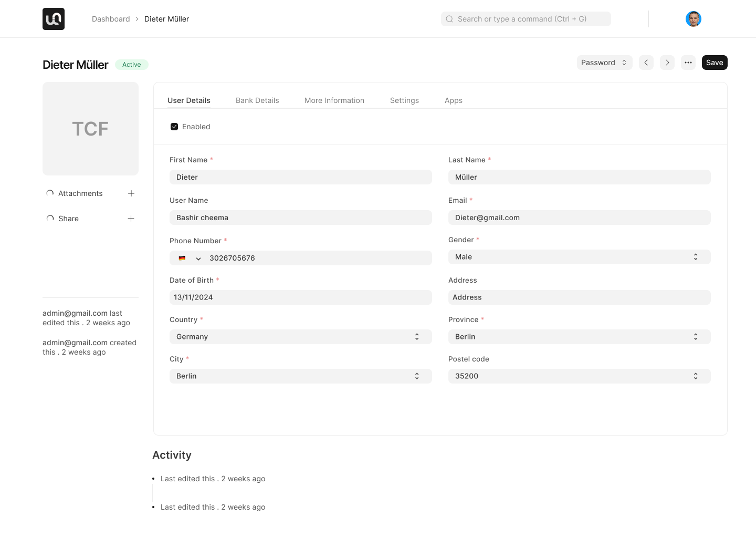The image size is (756, 538).
Task: Click the Attachments label
Action: coord(80,193)
